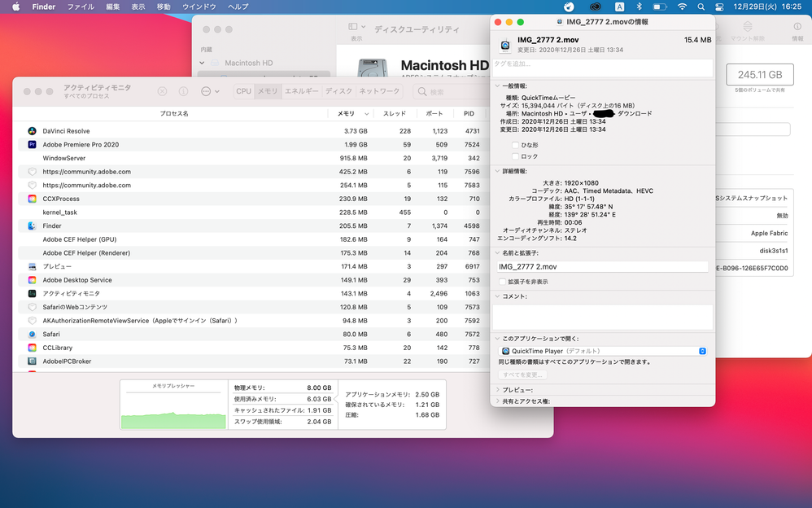Click the プレビュー process icon
Viewport: 812px width, 508px height.
[x=32, y=266]
